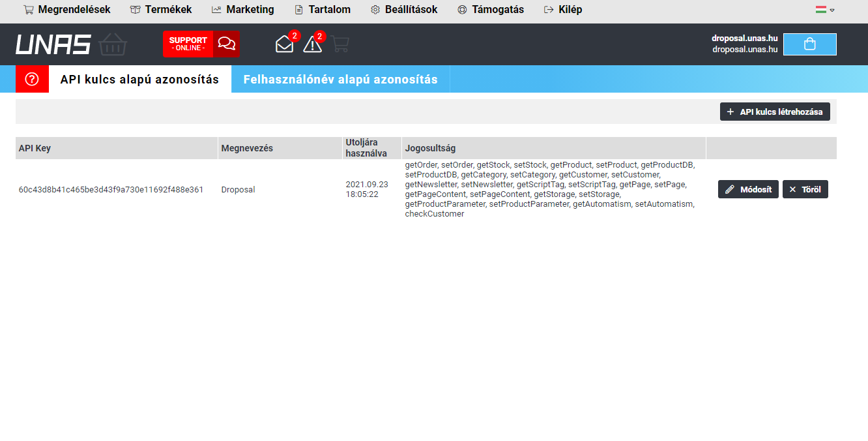Switch to Felhasználónév alapú azonosítás tab
868x441 pixels.
340,80
